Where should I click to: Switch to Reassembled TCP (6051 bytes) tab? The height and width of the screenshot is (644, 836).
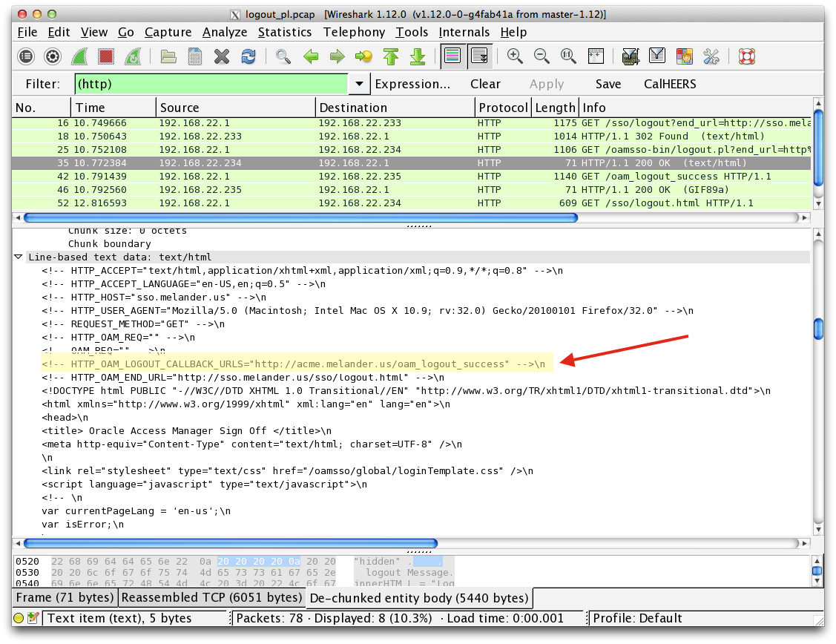pyautogui.click(x=211, y=597)
